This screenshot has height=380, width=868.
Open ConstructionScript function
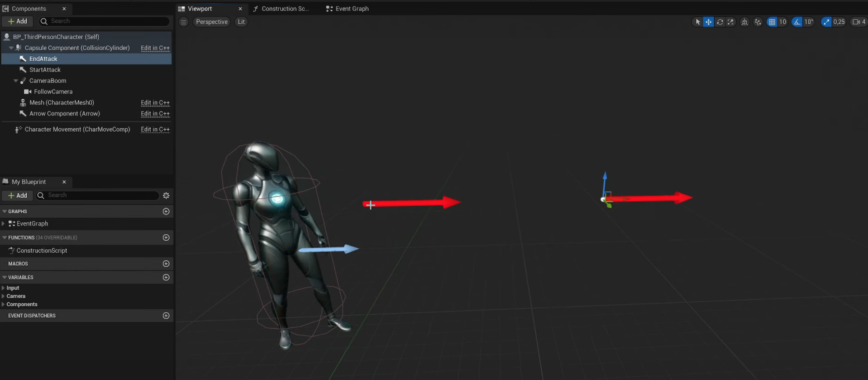(42, 251)
